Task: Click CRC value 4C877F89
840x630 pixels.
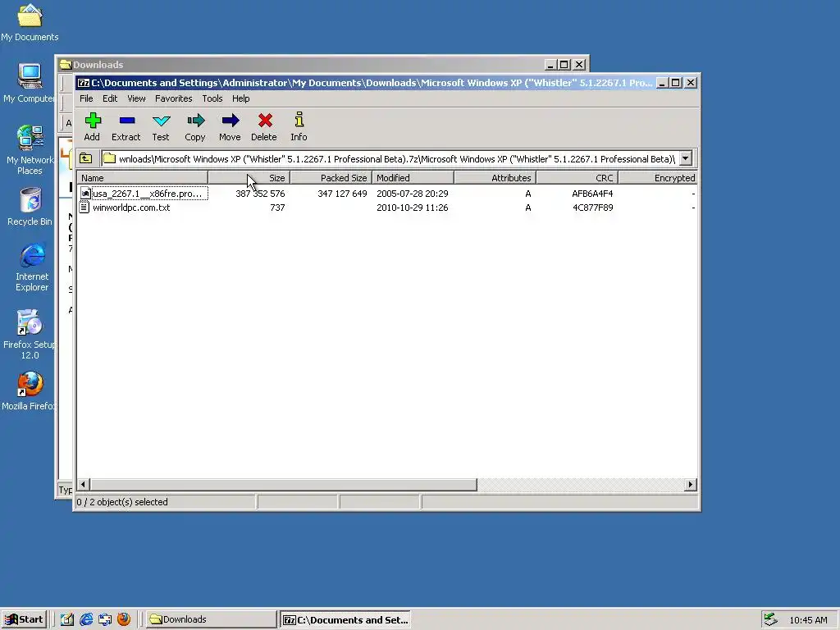Action: point(593,208)
